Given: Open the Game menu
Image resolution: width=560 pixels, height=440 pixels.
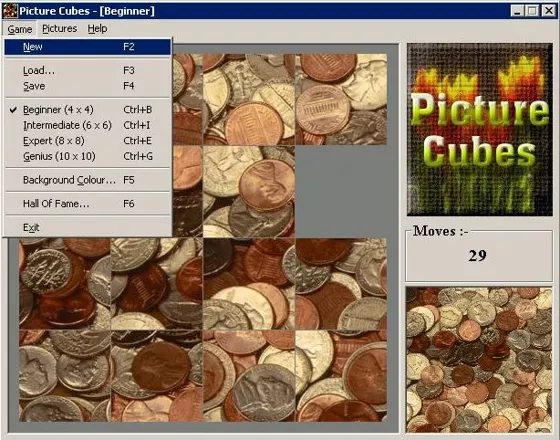Looking at the screenshot, I should click(x=20, y=29).
